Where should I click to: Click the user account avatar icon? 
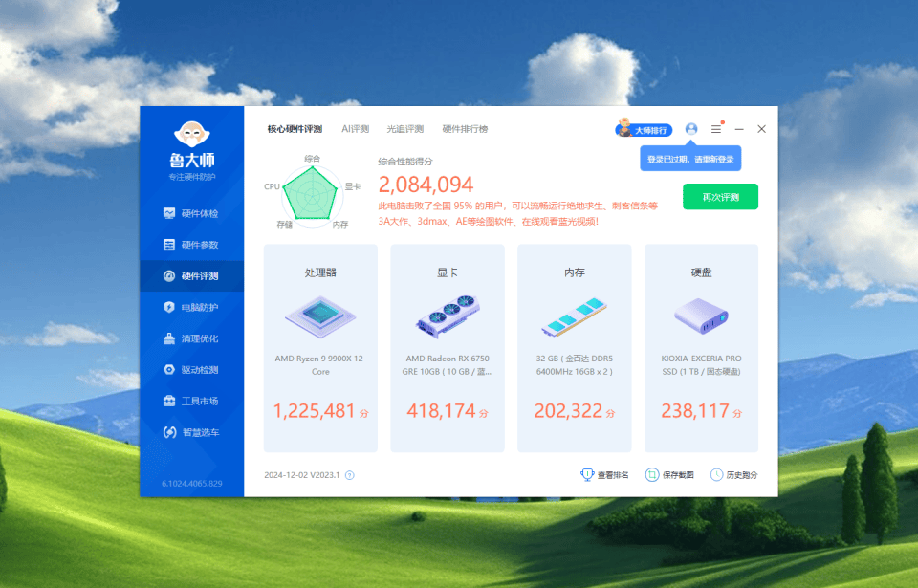click(x=691, y=129)
